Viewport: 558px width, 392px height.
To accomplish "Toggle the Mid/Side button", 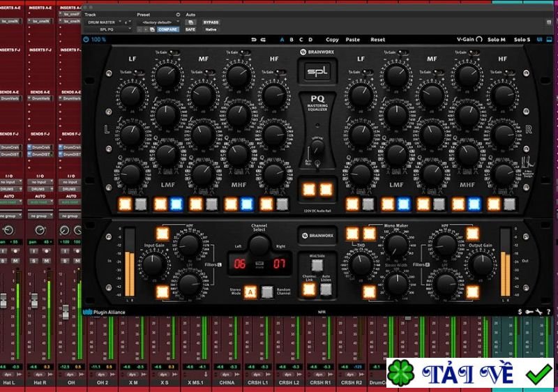I will click(x=317, y=264).
